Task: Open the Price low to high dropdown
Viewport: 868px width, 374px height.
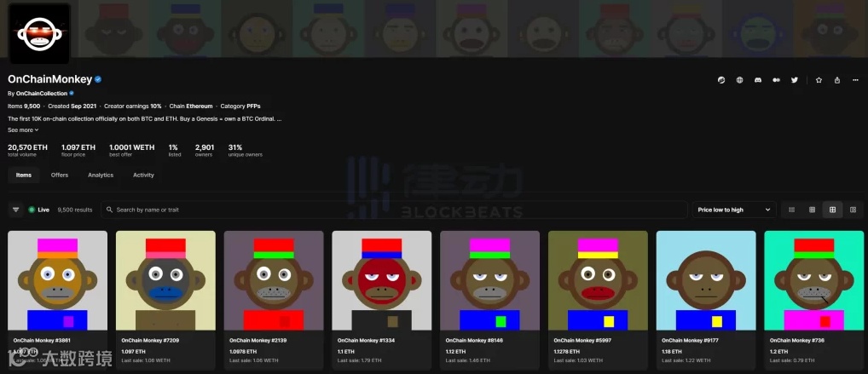Action: pyautogui.click(x=733, y=210)
